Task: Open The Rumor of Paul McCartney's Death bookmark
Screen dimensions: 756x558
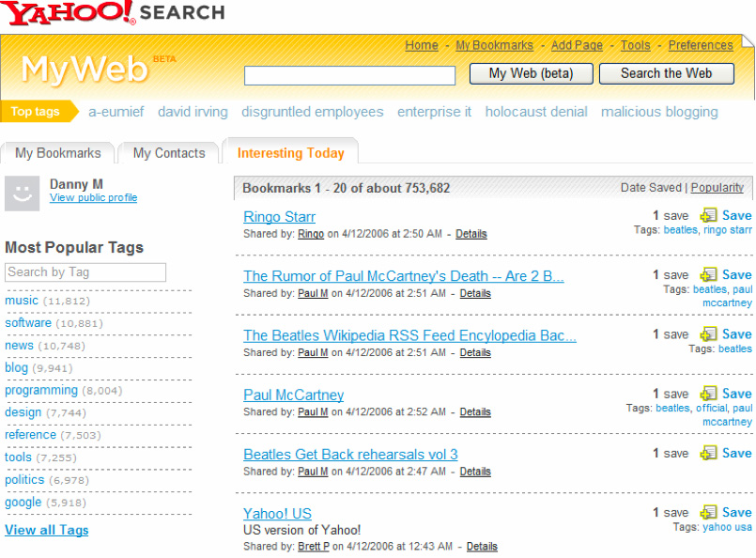Action: [x=404, y=276]
